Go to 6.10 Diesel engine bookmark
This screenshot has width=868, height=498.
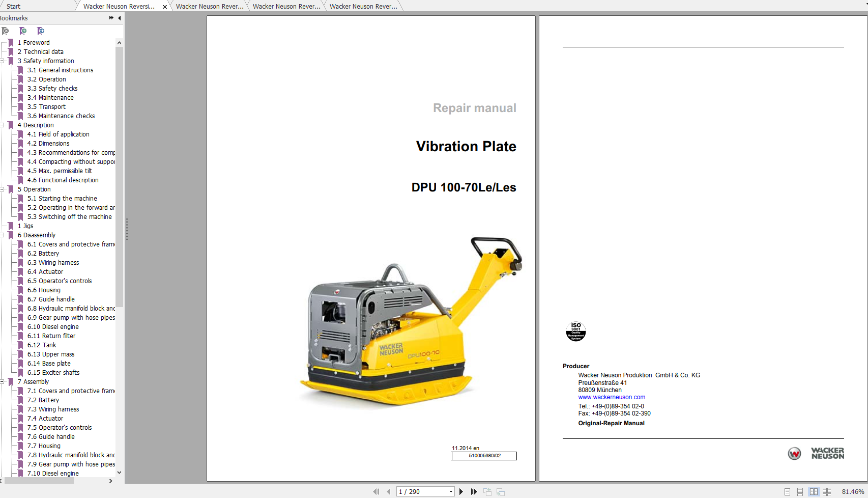point(53,327)
